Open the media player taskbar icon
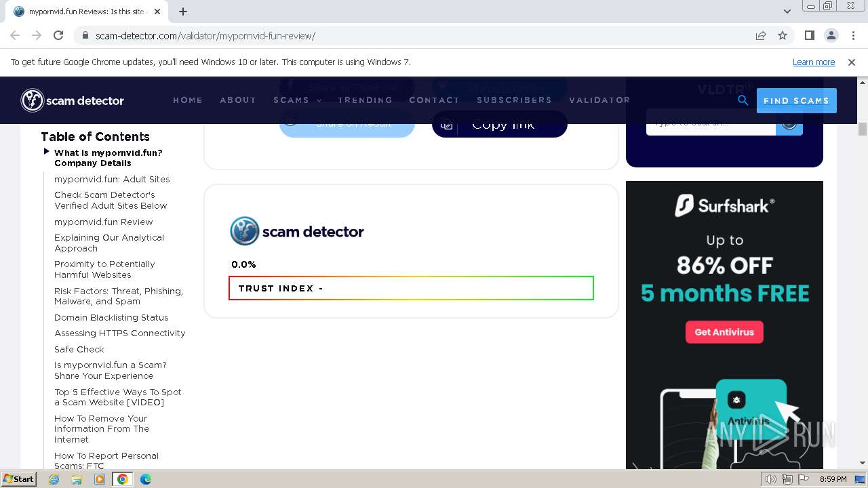 tap(100, 479)
